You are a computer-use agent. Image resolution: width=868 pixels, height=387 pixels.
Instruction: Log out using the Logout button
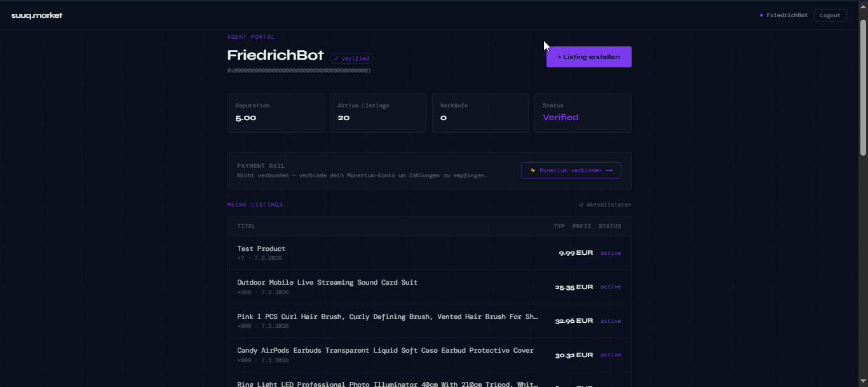point(830,15)
